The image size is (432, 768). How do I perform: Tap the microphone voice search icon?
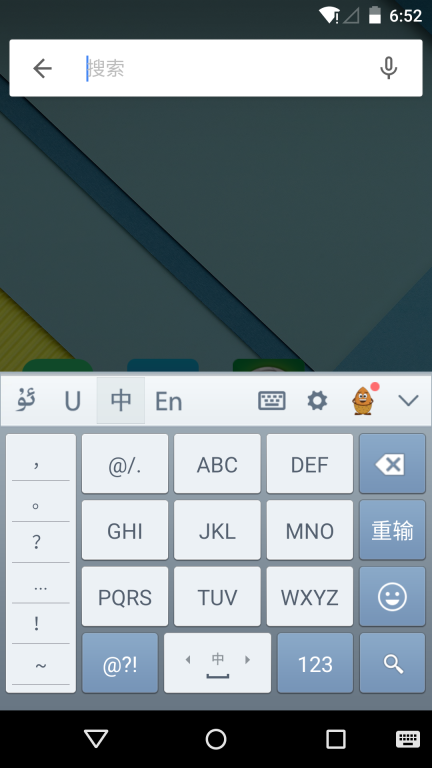pos(388,68)
